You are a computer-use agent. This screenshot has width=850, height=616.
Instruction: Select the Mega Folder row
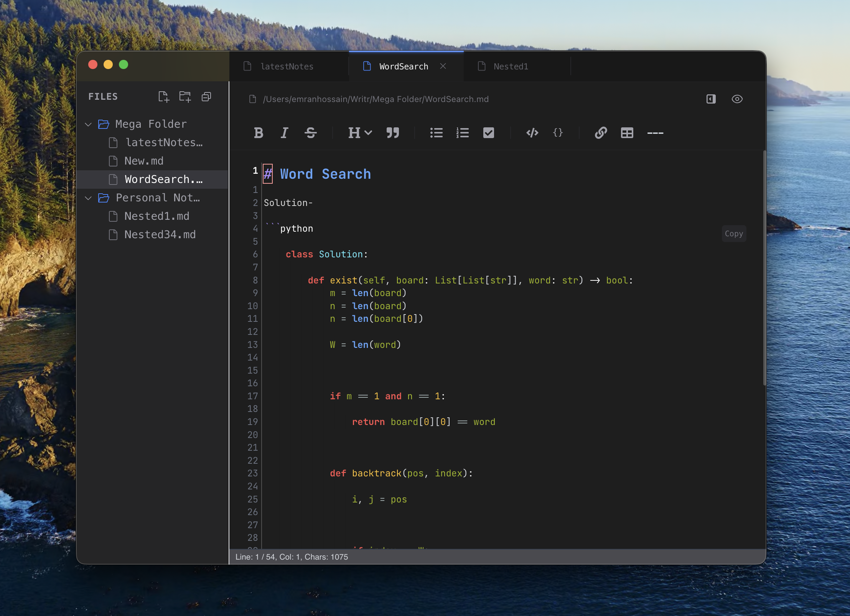pyautogui.click(x=153, y=124)
